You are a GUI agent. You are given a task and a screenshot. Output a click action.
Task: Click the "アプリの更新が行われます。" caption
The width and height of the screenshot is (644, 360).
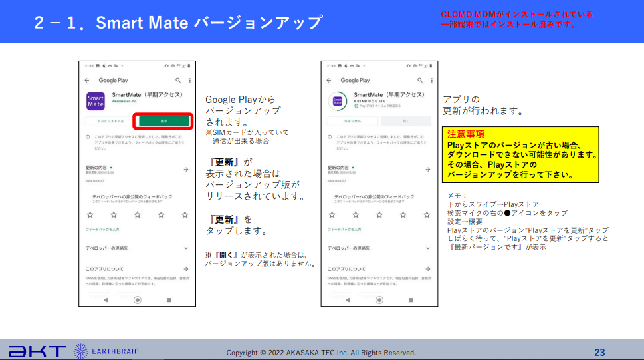click(483, 105)
